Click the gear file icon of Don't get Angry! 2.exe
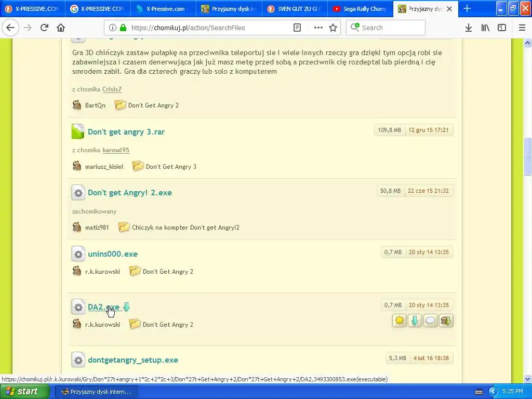 point(78,192)
